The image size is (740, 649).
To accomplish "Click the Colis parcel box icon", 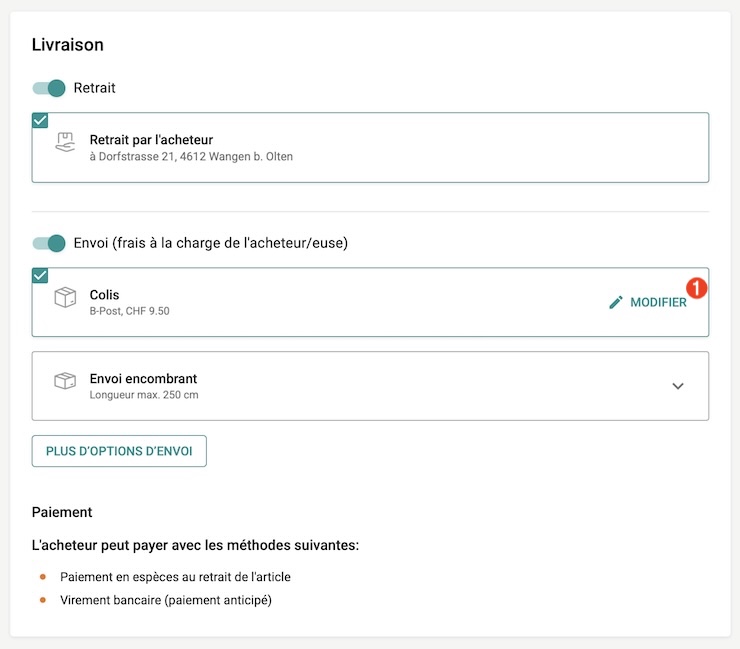I will (65, 298).
